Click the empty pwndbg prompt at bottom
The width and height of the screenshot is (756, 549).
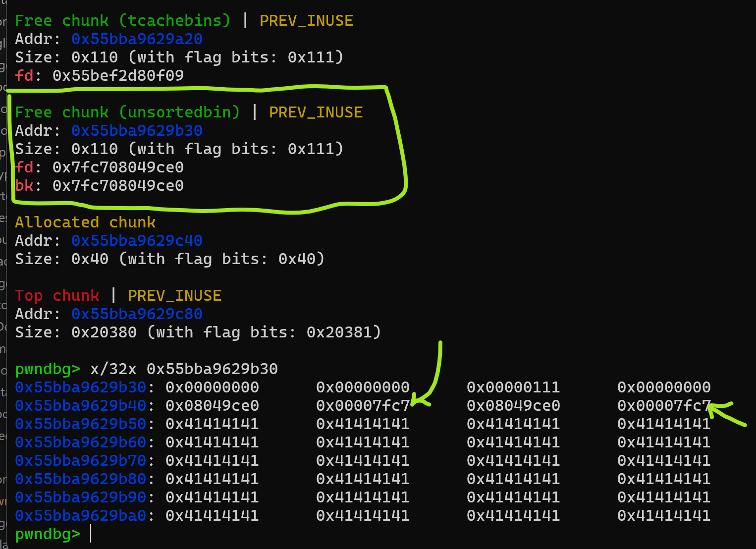click(x=91, y=534)
